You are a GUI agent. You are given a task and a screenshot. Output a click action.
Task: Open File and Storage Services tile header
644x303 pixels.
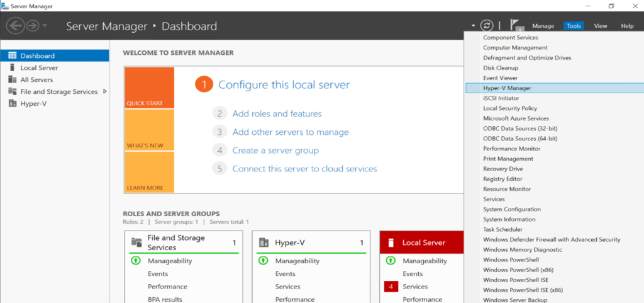(x=184, y=243)
